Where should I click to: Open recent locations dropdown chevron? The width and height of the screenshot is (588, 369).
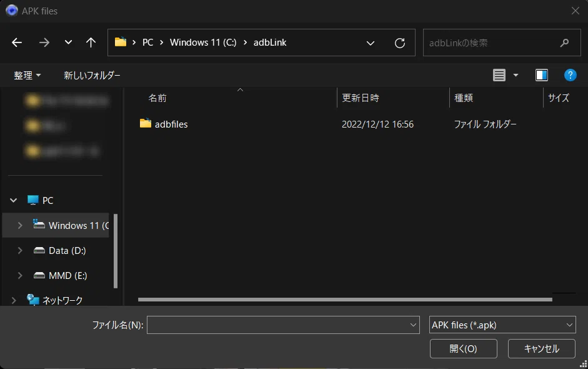click(x=68, y=43)
